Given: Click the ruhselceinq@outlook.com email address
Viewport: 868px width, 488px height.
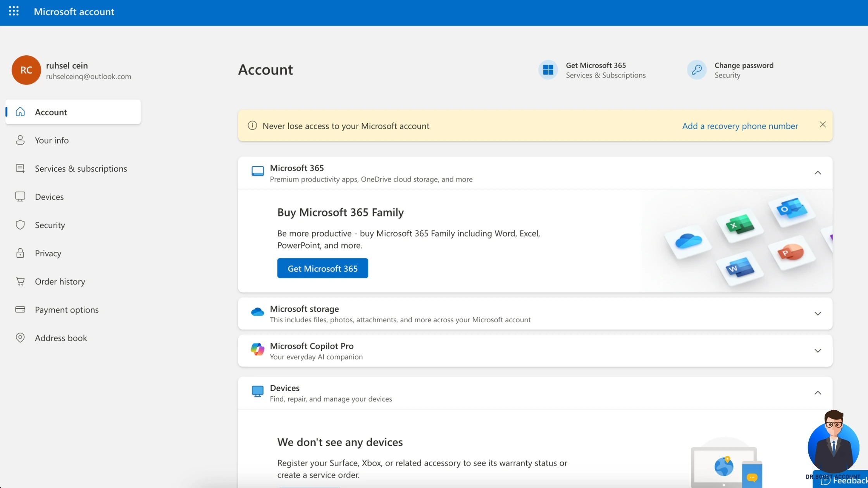Looking at the screenshot, I should (x=89, y=77).
